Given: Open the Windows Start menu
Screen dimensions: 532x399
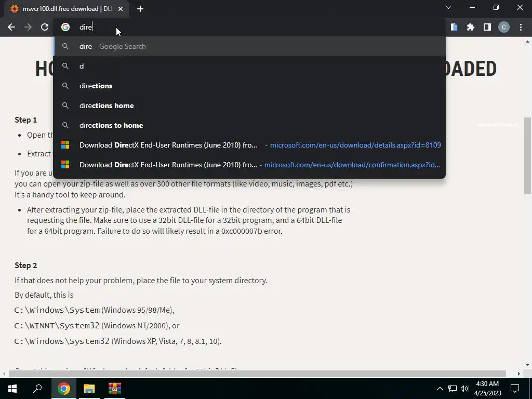Looking at the screenshot, I should coord(12,389).
